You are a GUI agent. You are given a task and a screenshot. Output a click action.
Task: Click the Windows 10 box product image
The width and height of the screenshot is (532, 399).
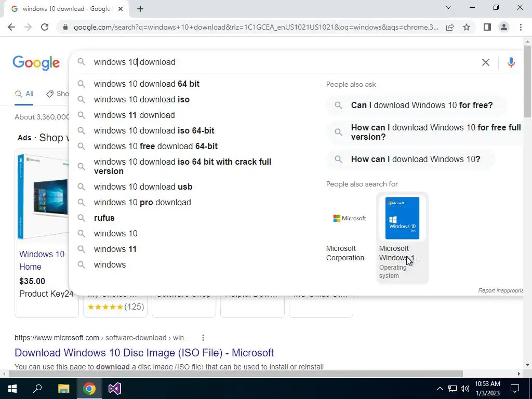coord(43,197)
